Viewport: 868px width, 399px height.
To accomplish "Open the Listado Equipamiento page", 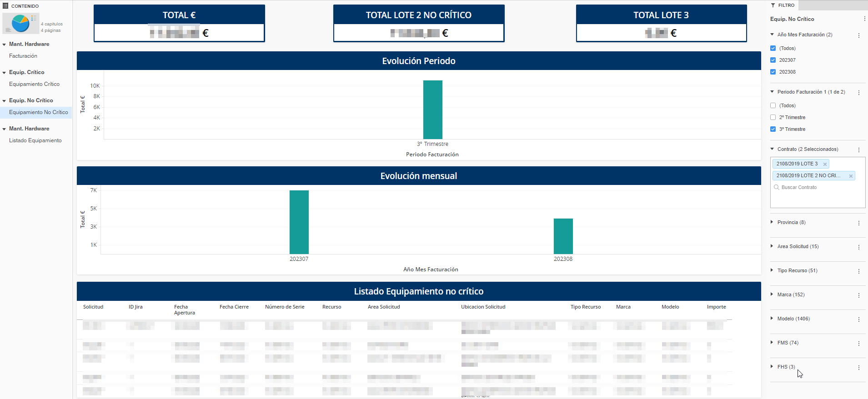I will pyautogui.click(x=35, y=140).
